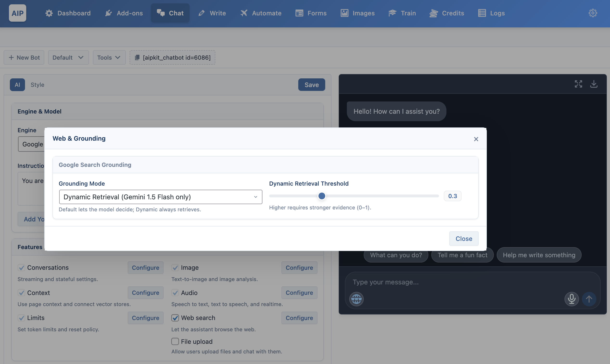
Task: Expand chat preview to fullscreen
Action: coord(578,84)
